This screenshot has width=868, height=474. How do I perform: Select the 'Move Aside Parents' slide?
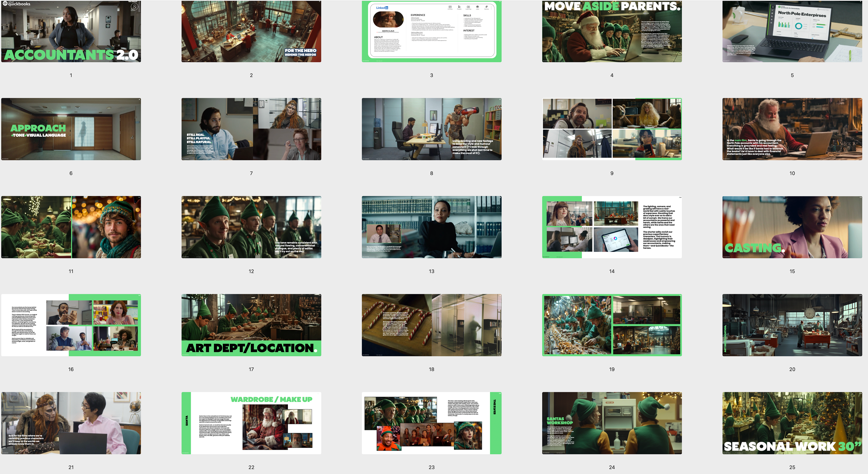(x=612, y=31)
